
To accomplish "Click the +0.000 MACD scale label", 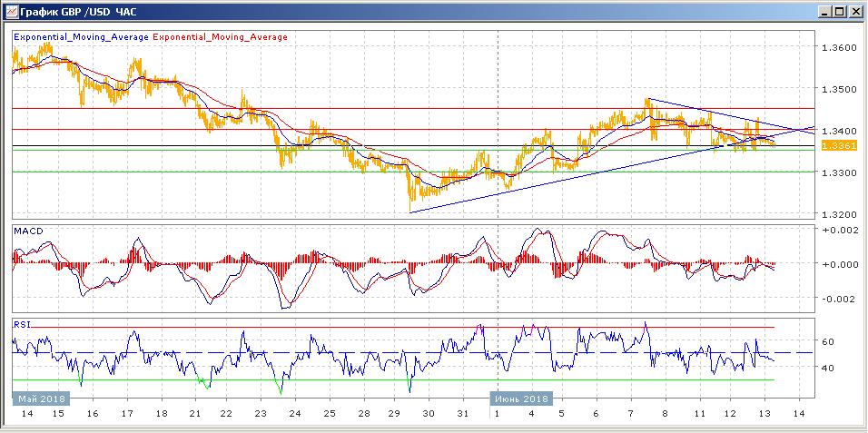I will [x=840, y=265].
